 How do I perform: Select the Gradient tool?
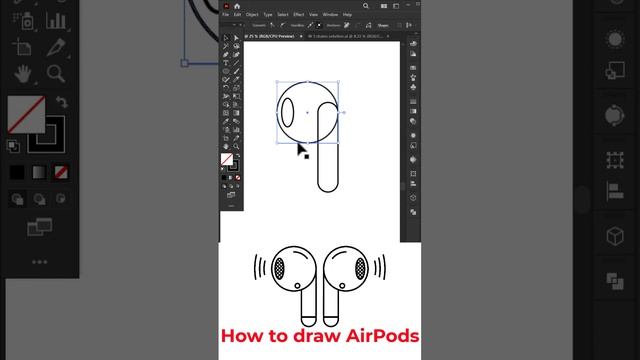pos(236,113)
